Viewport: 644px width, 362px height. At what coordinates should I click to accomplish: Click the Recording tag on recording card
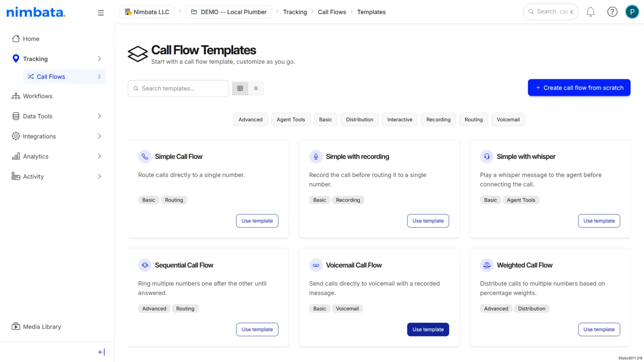[348, 200]
